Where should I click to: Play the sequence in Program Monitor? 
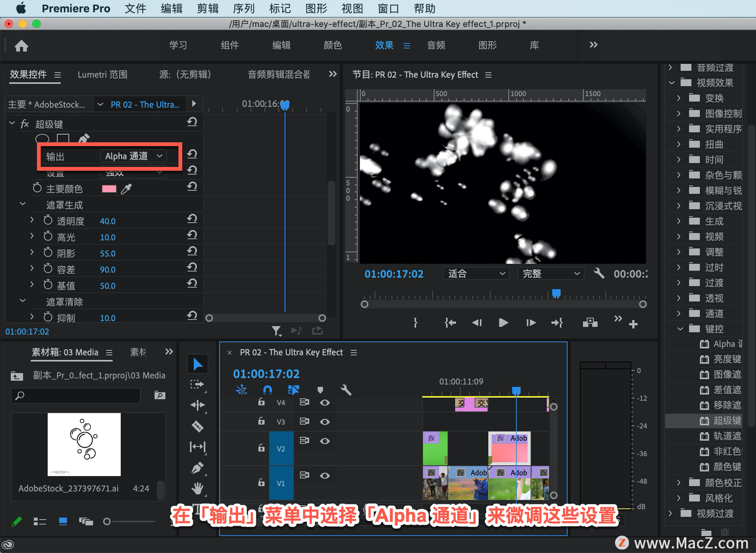click(503, 323)
